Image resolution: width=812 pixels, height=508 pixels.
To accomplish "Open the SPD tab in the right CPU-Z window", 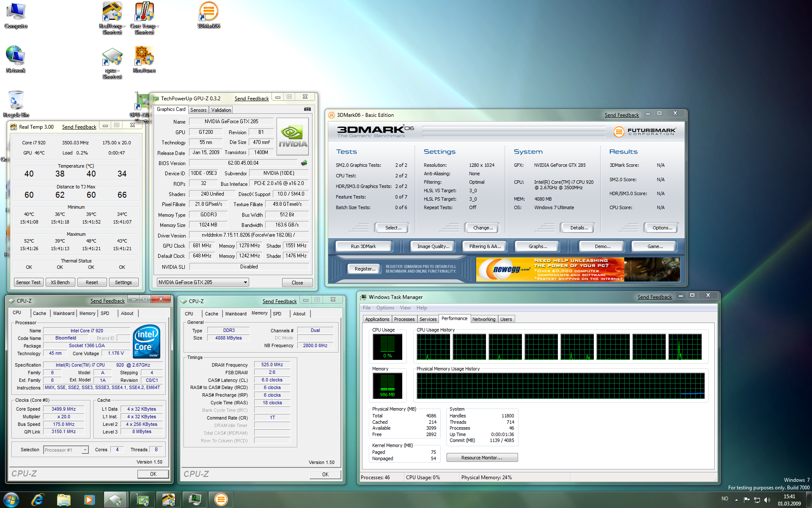I will pyautogui.click(x=277, y=314).
